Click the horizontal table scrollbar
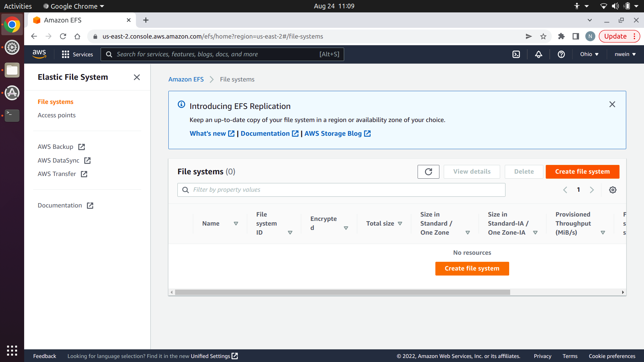Screen dimensions: 644x362 pos(342,292)
